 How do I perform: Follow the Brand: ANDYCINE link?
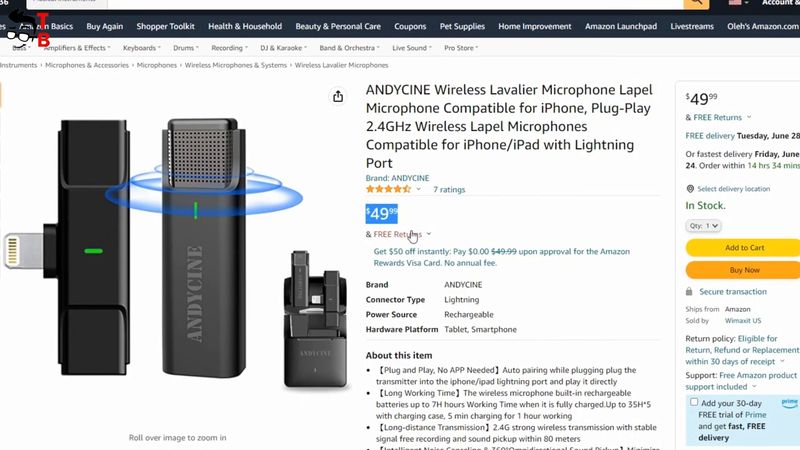pyautogui.click(x=397, y=178)
